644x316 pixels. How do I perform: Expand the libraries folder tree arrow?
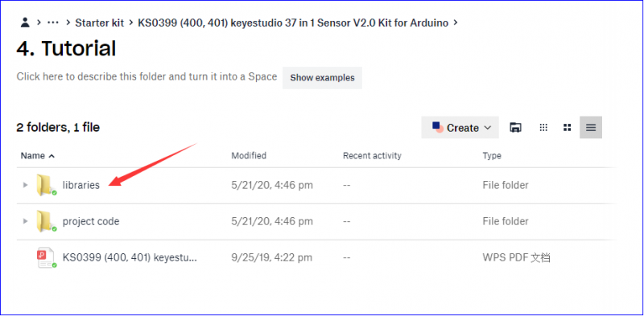[25, 185]
